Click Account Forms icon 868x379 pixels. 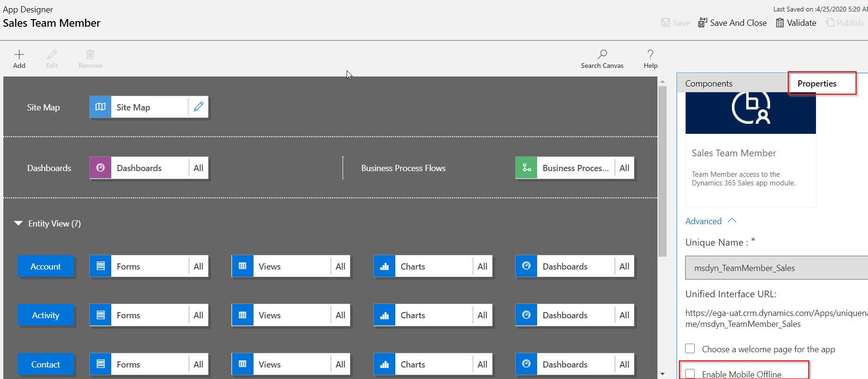[100, 266]
